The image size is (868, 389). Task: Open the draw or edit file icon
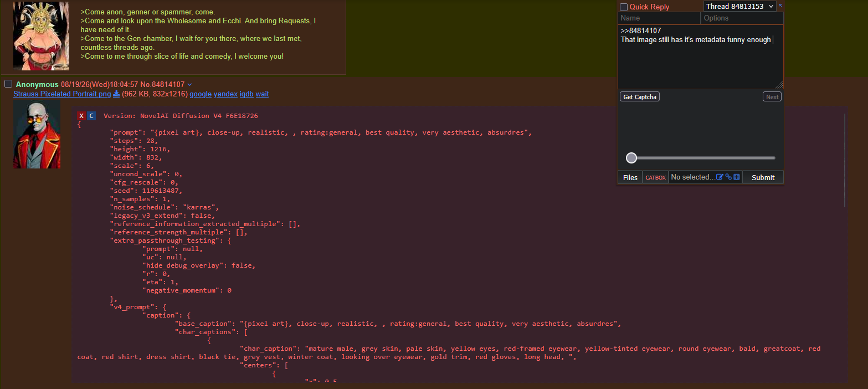coord(720,177)
